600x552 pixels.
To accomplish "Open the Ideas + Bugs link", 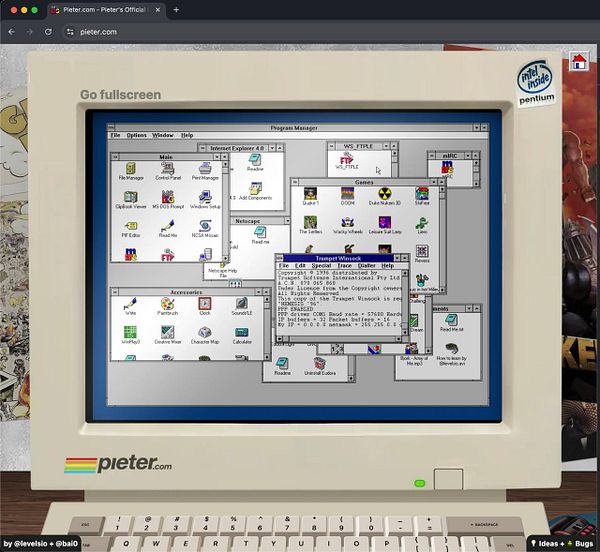I will point(562,544).
